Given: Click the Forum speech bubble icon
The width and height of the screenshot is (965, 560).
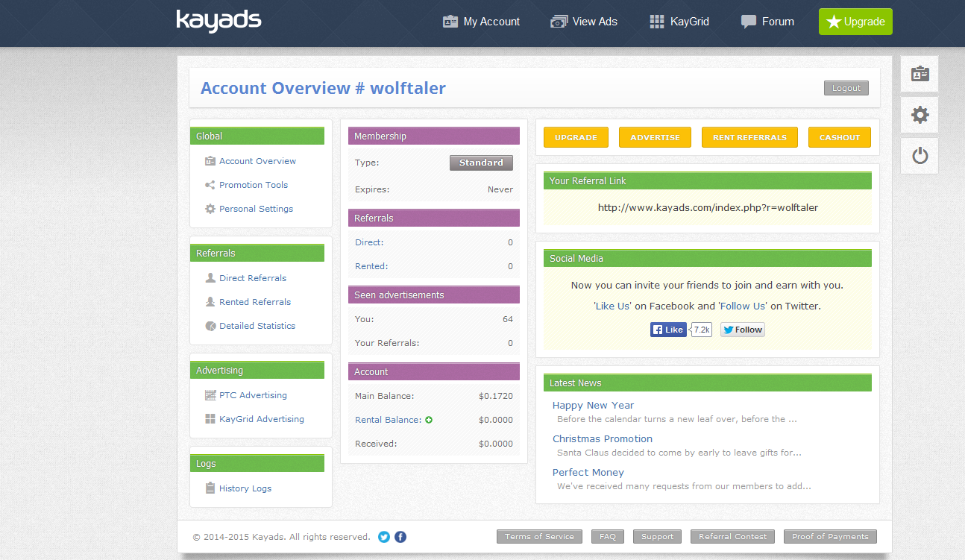Looking at the screenshot, I should pos(749,22).
